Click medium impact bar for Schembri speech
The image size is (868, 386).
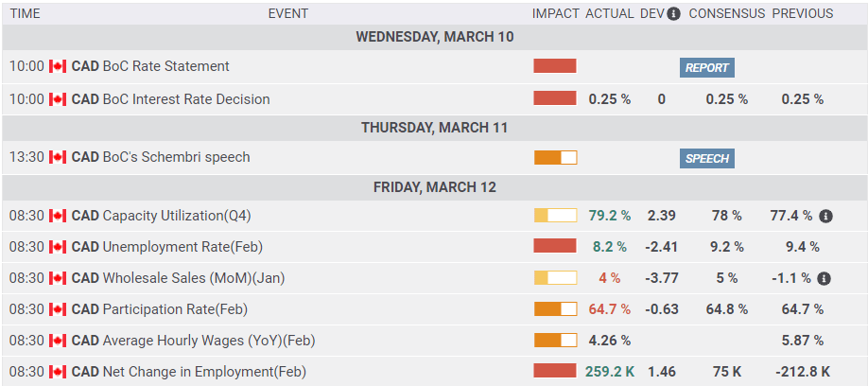coord(555,158)
